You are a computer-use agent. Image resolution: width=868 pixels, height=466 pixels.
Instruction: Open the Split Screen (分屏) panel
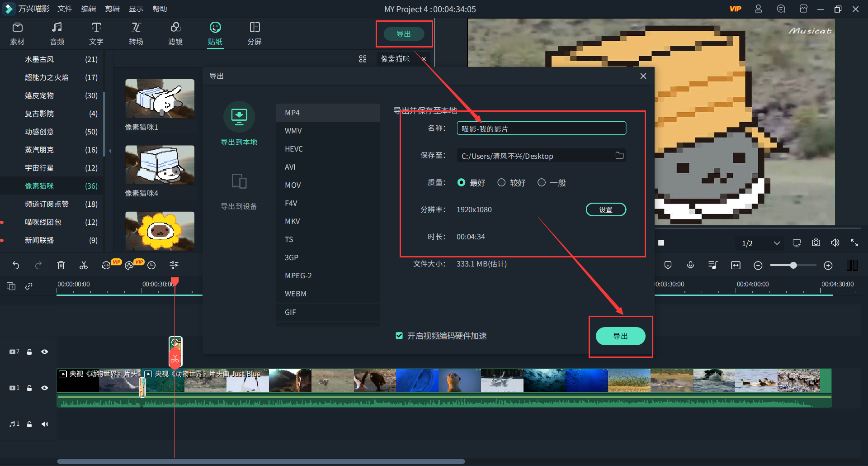coord(255,33)
